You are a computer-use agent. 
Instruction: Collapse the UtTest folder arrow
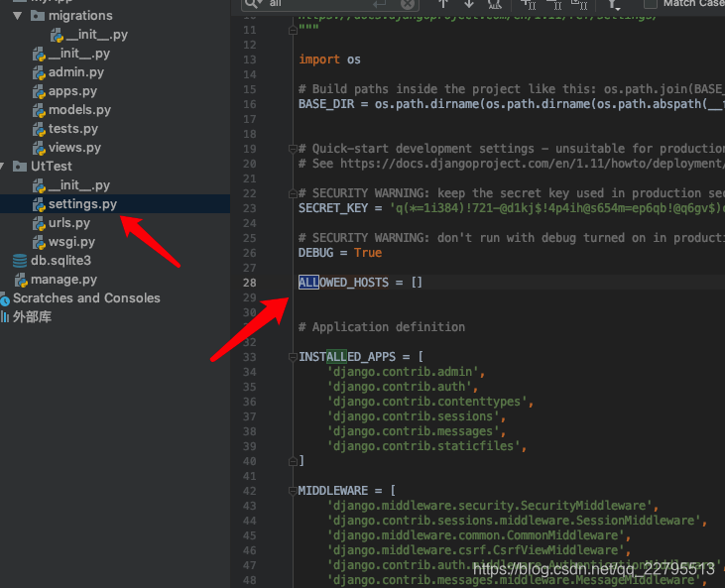[2, 167]
